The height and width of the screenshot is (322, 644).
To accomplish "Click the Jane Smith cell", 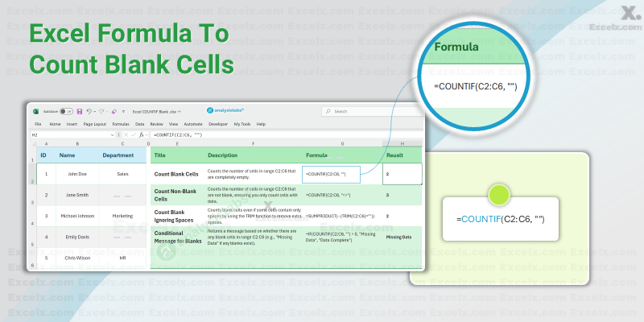I will coord(77,195).
